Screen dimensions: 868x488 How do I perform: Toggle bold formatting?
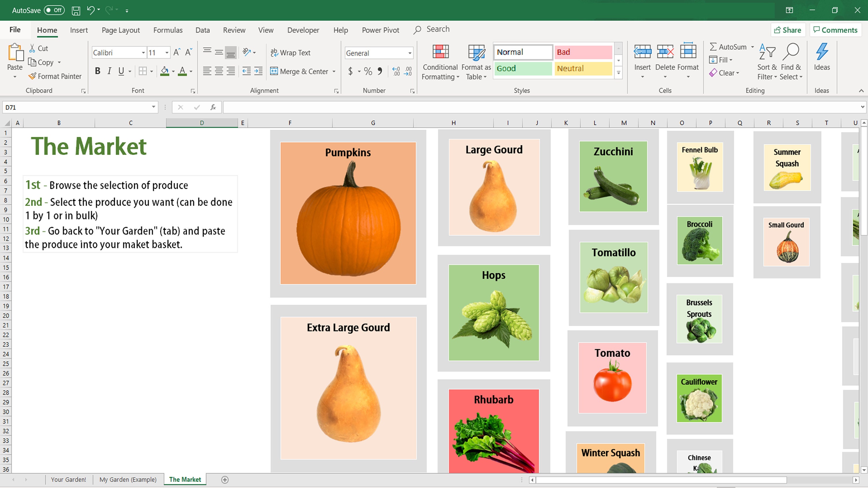tap(98, 71)
